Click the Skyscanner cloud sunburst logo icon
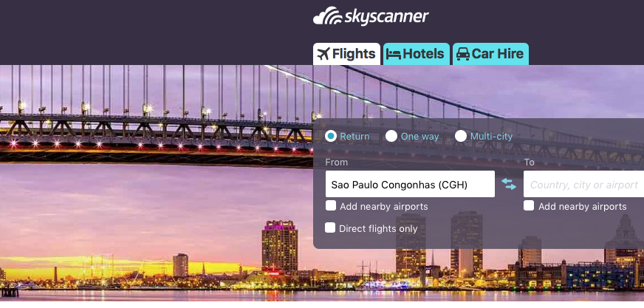 (x=327, y=16)
